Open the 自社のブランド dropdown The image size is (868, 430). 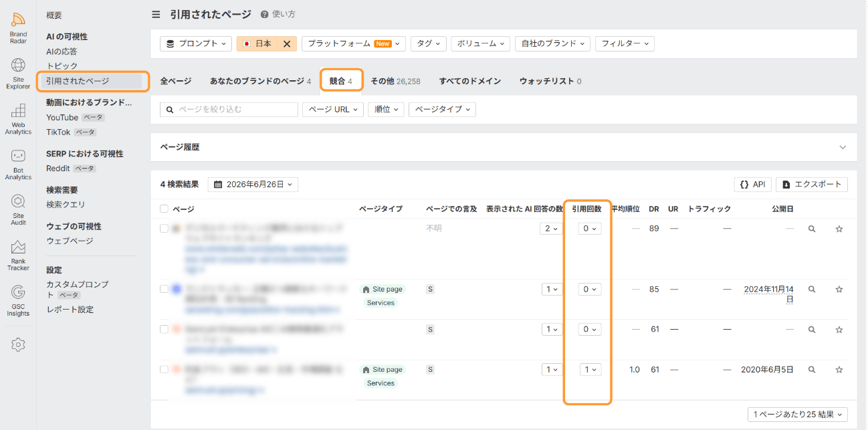tap(552, 43)
